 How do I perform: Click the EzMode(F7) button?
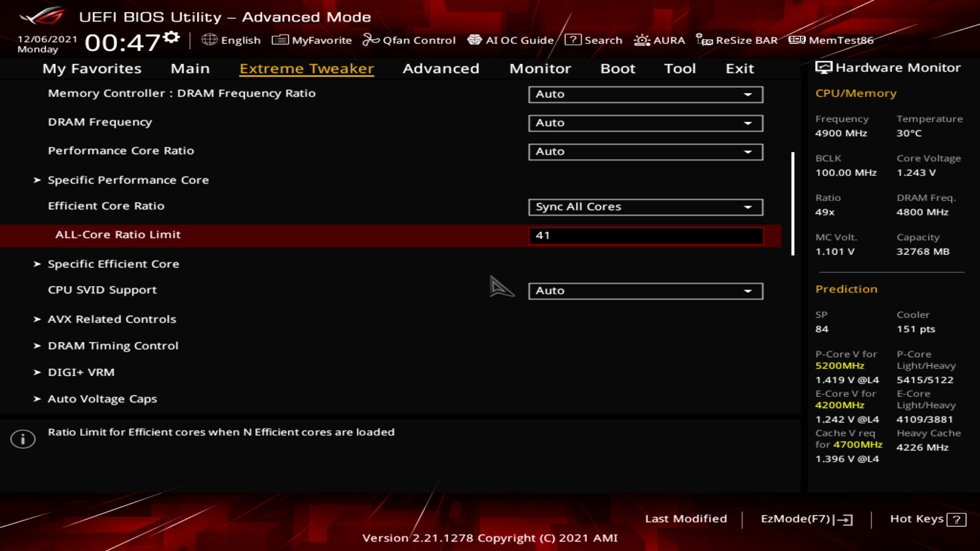806,519
